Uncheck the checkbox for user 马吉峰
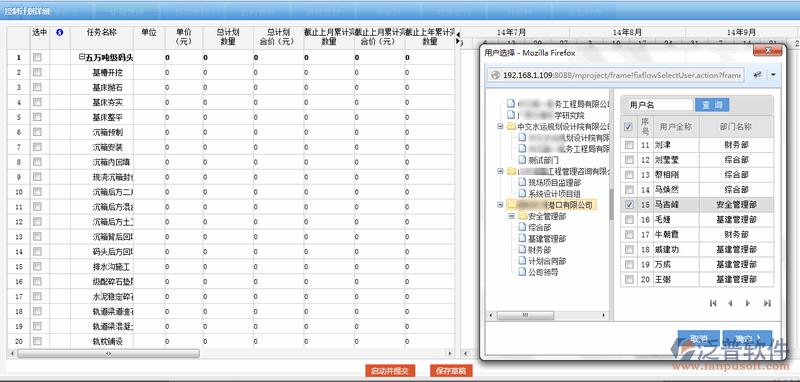The width and height of the screenshot is (800, 382). tap(629, 205)
